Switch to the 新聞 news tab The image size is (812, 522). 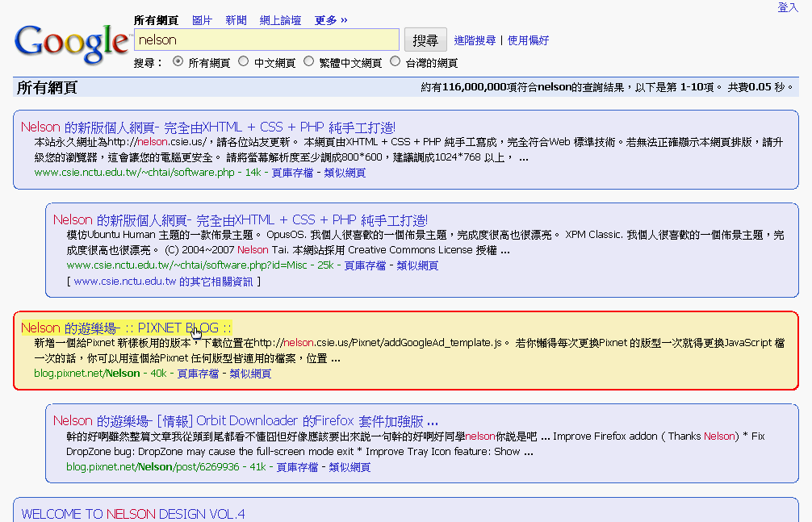236,19
